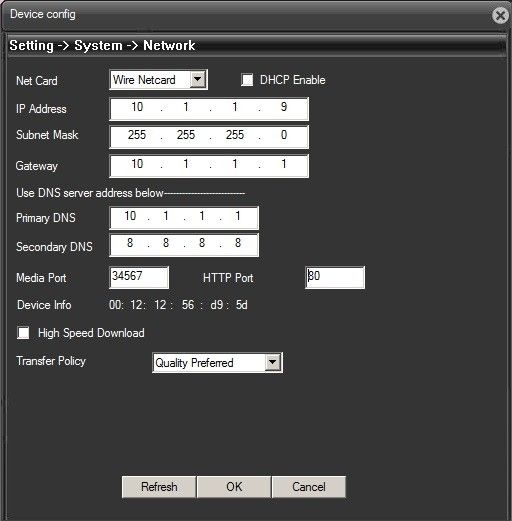This screenshot has height=521, width=512.
Task: Click the High Speed Download label text
Action: click(x=91, y=333)
